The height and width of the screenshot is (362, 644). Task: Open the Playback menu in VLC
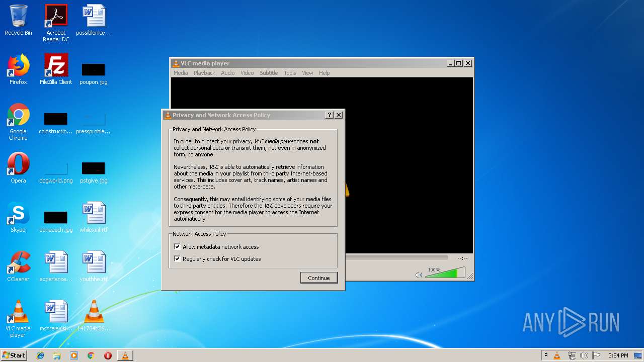coord(204,73)
